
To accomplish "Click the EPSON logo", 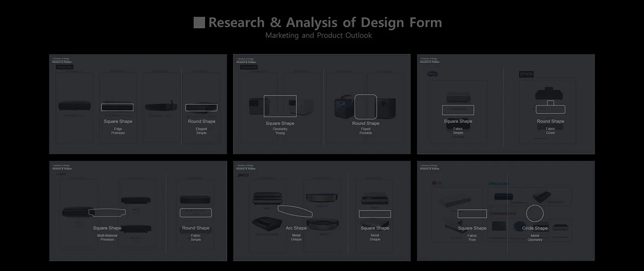I will click(x=526, y=74).
